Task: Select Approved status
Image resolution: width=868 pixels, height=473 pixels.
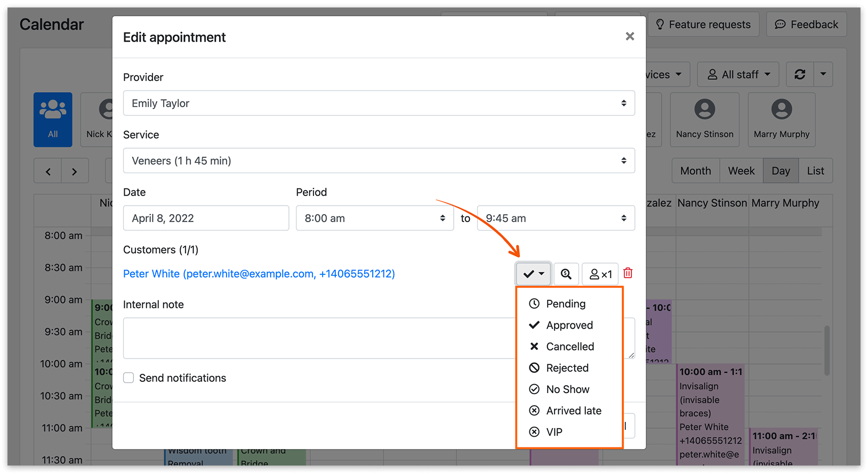Action: point(569,325)
